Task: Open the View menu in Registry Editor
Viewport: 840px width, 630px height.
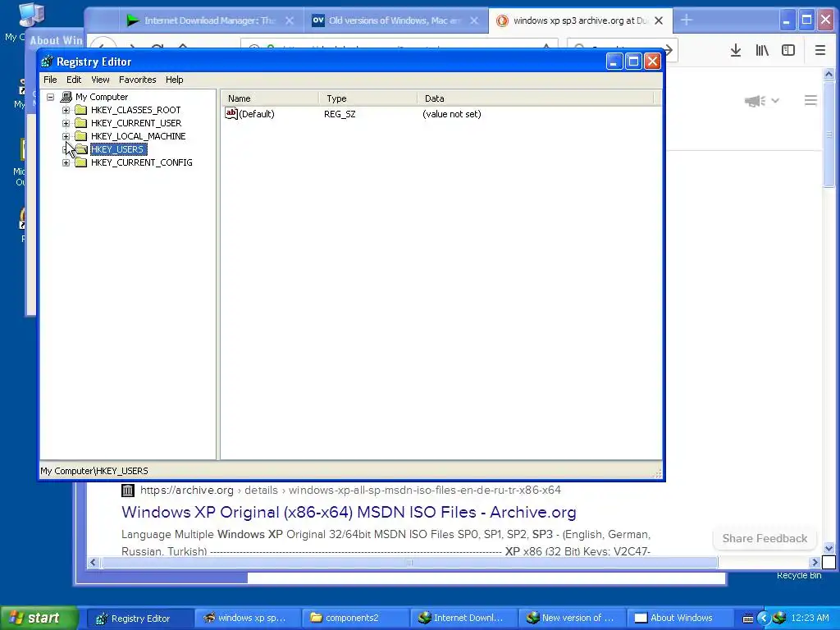Action: pos(100,80)
